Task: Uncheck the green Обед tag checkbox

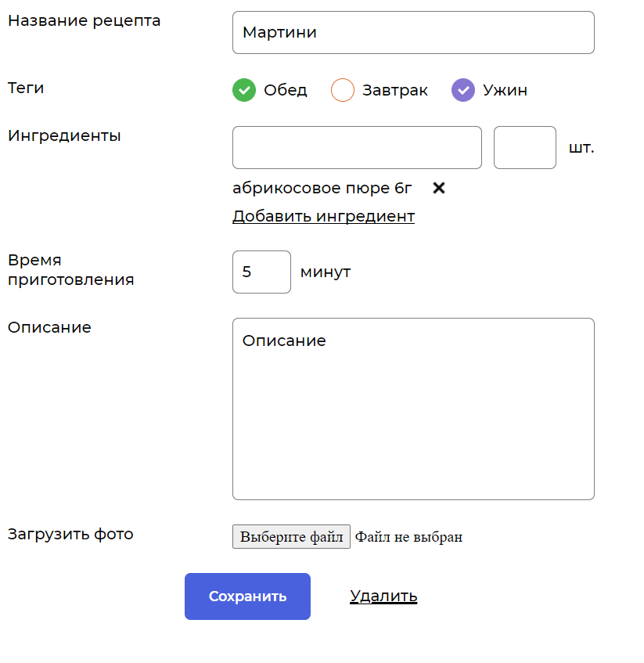Action: 244,90
